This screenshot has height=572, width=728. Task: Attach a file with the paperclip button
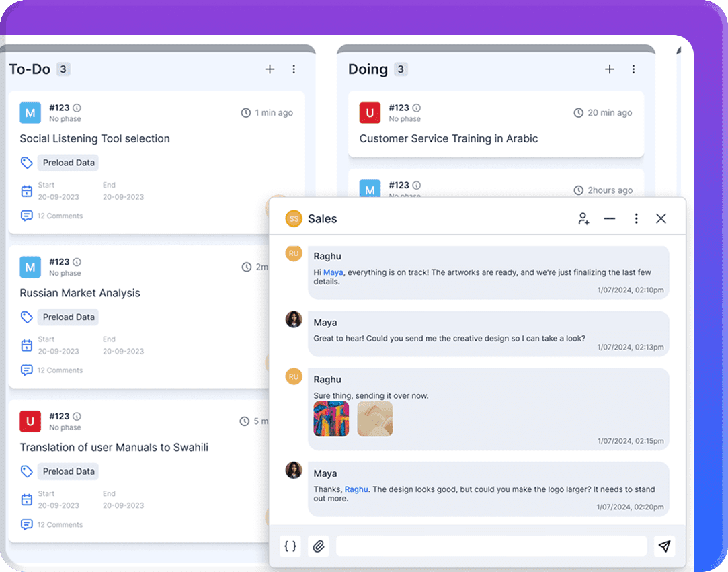pyautogui.click(x=319, y=546)
